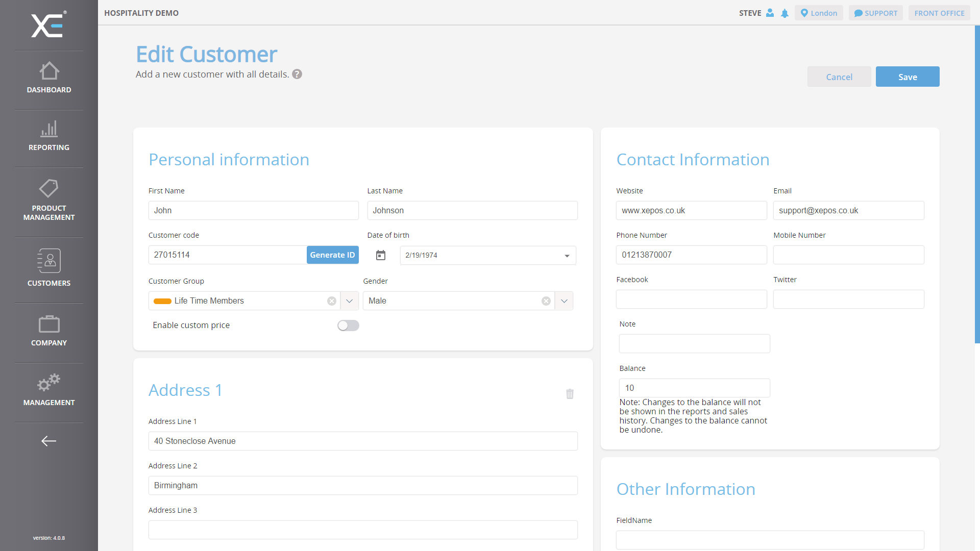The width and height of the screenshot is (980, 551).
Task: Go to the Customers section
Action: 49,268
